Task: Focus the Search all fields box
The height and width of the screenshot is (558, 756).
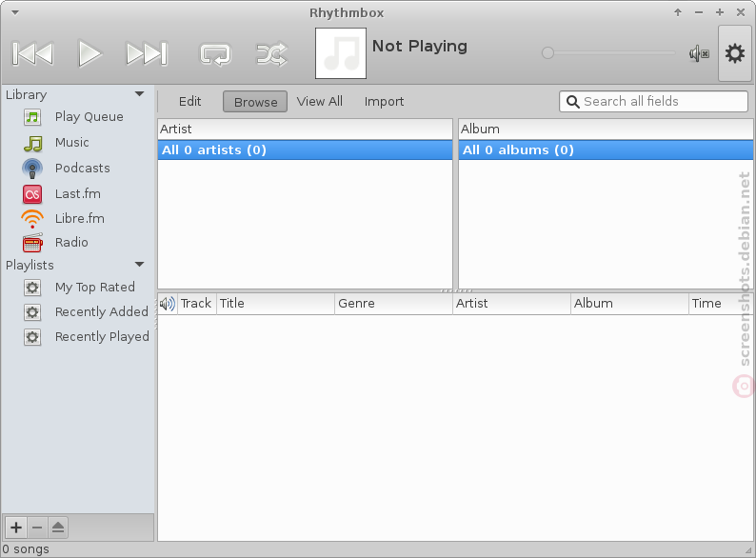Action: [x=653, y=101]
